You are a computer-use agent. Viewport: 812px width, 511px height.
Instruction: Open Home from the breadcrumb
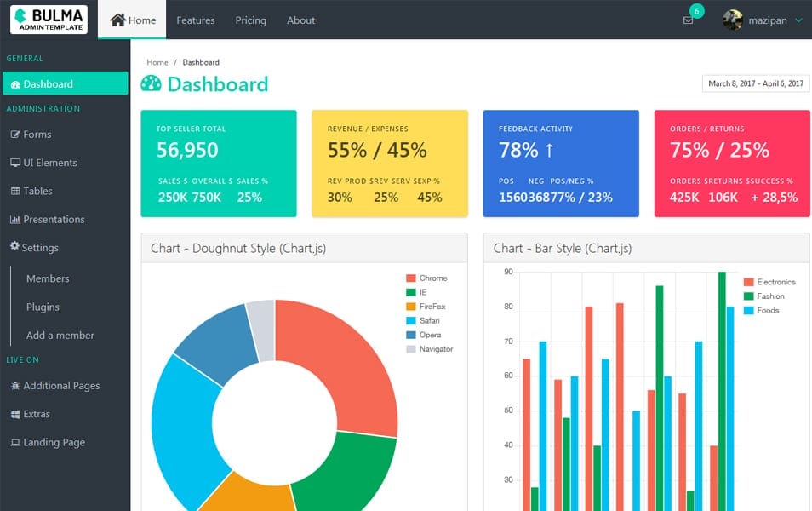(157, 61)
